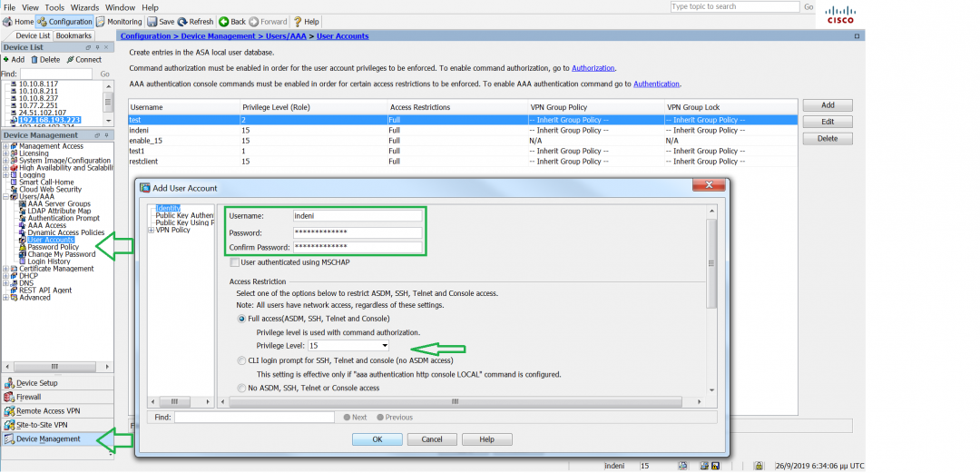Expand the Certificate Management tree node
Viewport: 980px width, 473px height.
pos(5,269)
